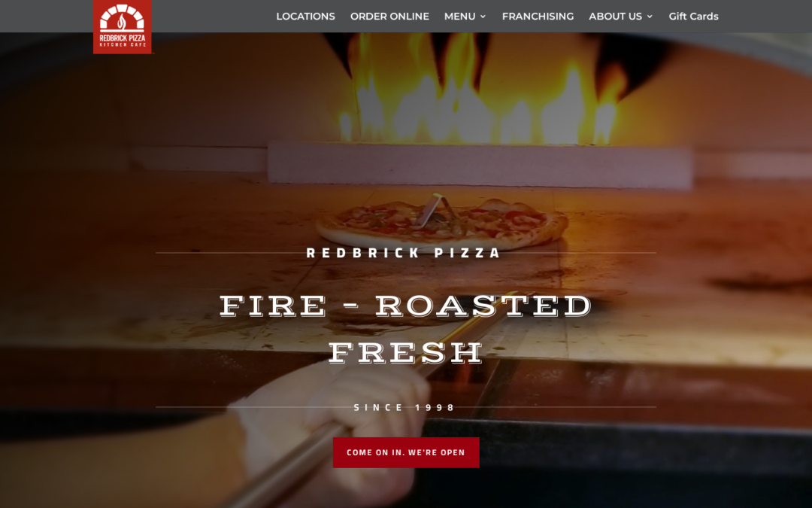The image size is (812, 508).
Task: Go to ORDER ONLINE
Action: coord(389,16)
